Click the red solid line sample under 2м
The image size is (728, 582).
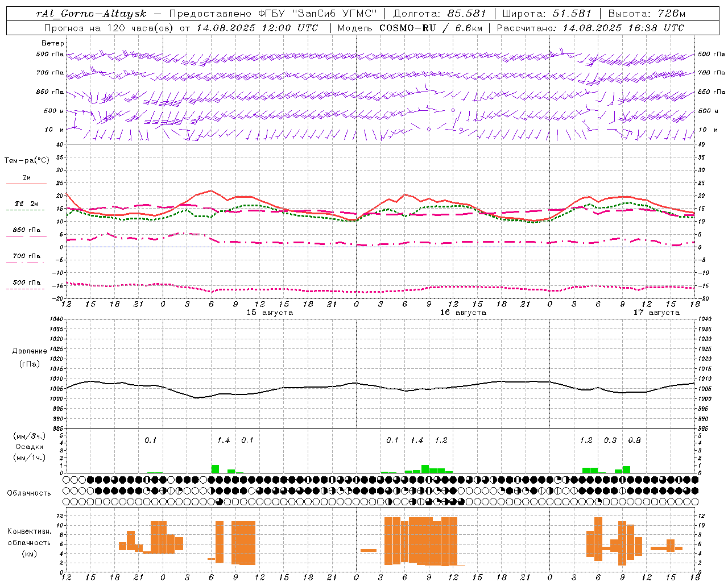click(x=26, y=184)
